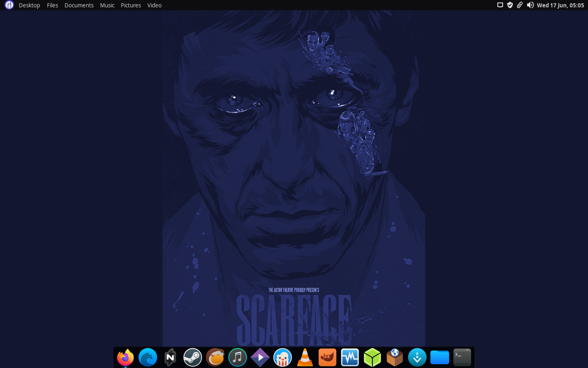Open the blue folder file manager
The width and height of the screenshot is (588, 368).
pos(440,357)
